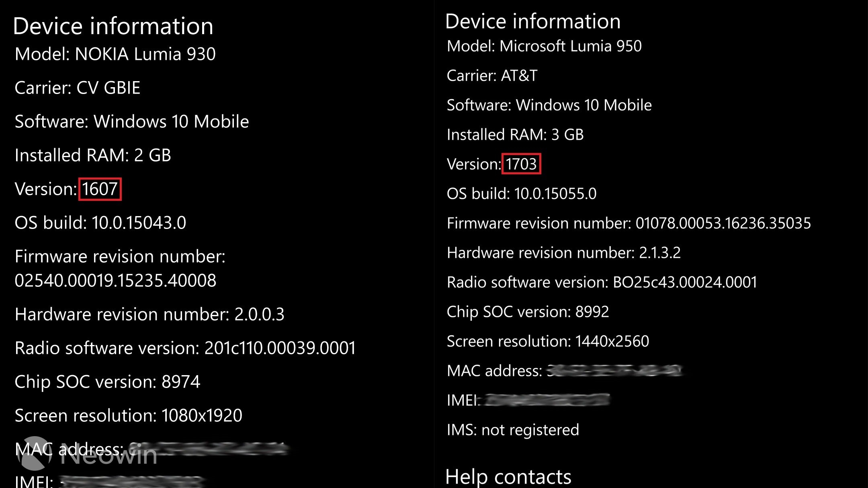Click the Installed RAM: 2 GB line
Screen dimensions: 868x488
tap(93, 155)
